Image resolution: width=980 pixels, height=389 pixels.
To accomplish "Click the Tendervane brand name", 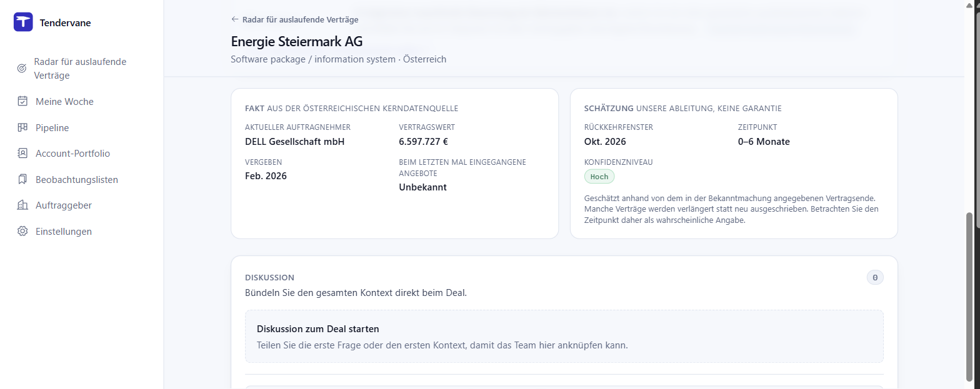I will [65, 22].
